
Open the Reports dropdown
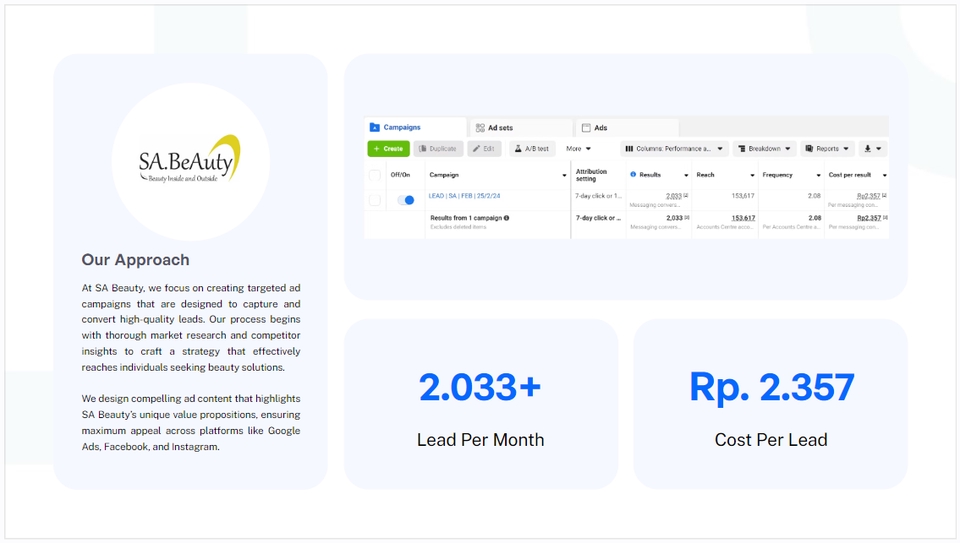[827, 149]
